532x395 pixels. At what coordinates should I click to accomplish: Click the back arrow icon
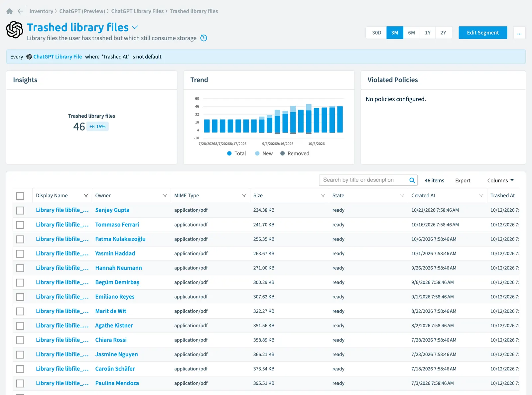(x=20, y=11)
